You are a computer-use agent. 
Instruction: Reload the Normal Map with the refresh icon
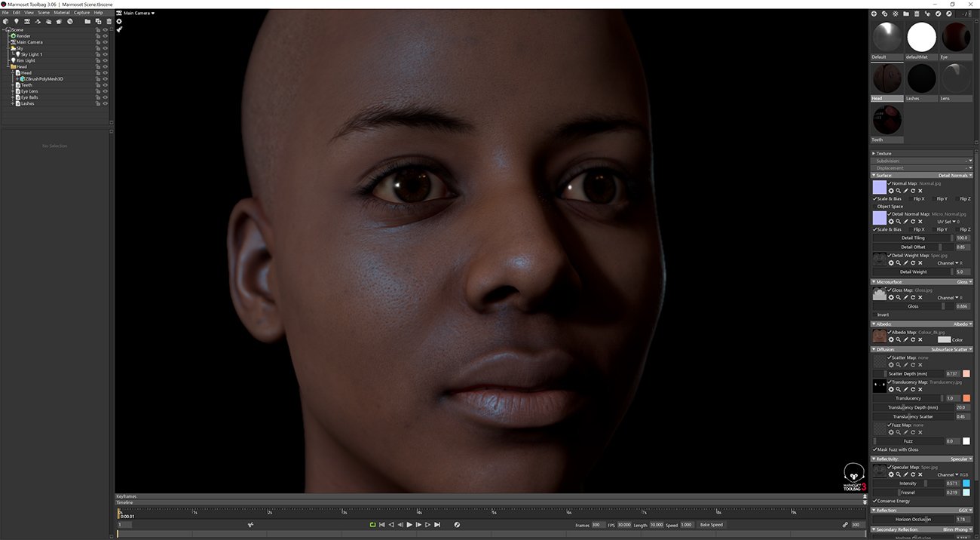click(911, 191)
